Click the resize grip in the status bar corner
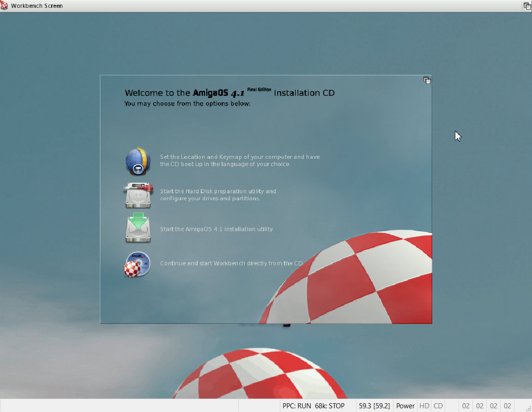 click(x=528, y=409)
